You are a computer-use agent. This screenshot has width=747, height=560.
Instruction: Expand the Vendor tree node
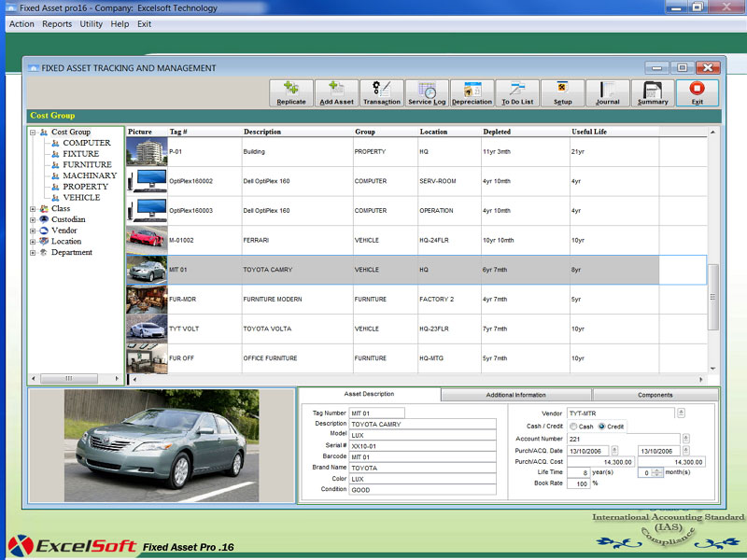pyautogui.click(x=33, y=231)
